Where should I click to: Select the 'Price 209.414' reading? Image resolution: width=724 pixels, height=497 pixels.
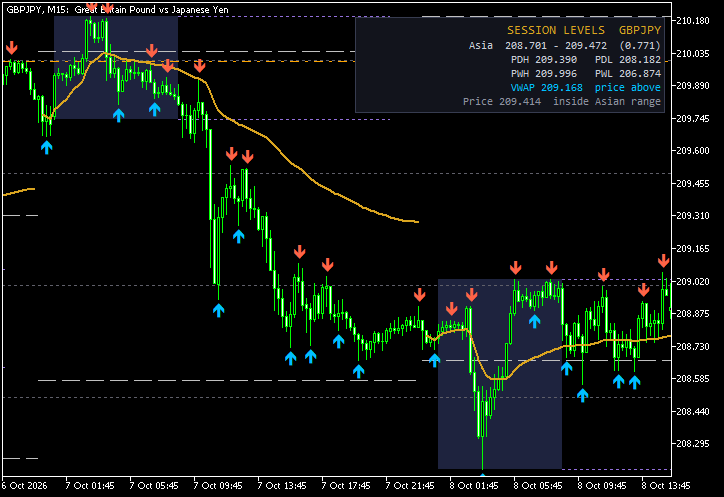(x=502, y=101)
